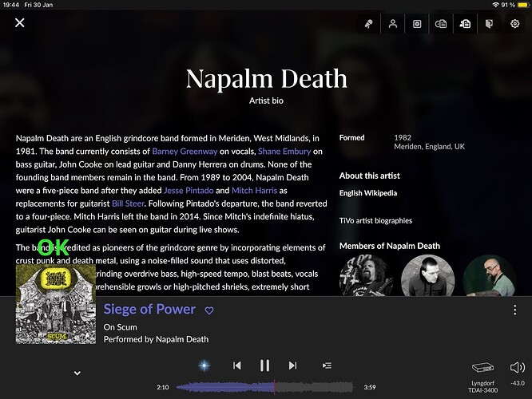The width and height of the screenshot is (532, 399).
Task: Open the lyrics microphone view
Action: click(369, 24)
